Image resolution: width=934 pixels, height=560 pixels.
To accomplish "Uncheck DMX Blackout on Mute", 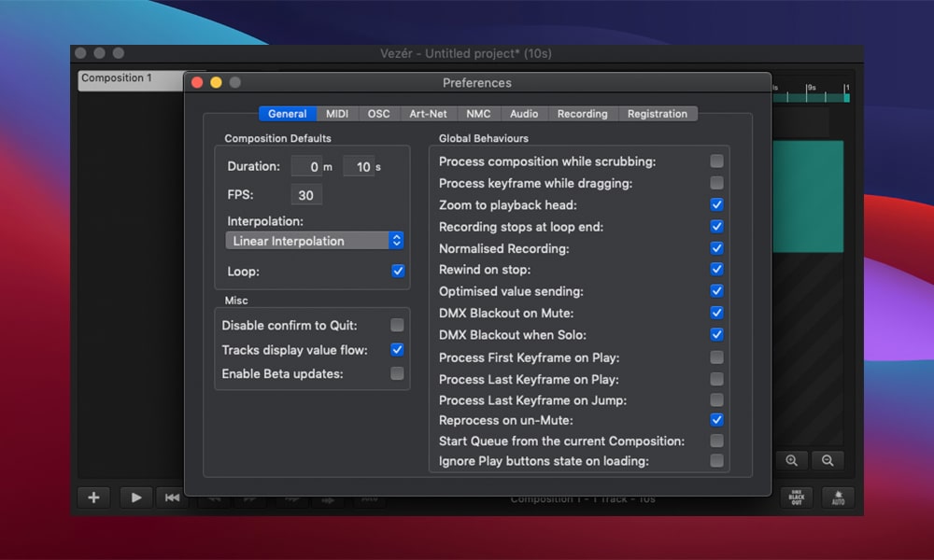I will [x=716, y=313].
